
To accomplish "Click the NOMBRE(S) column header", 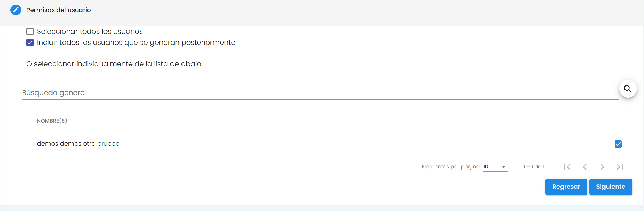I will 52,121.
